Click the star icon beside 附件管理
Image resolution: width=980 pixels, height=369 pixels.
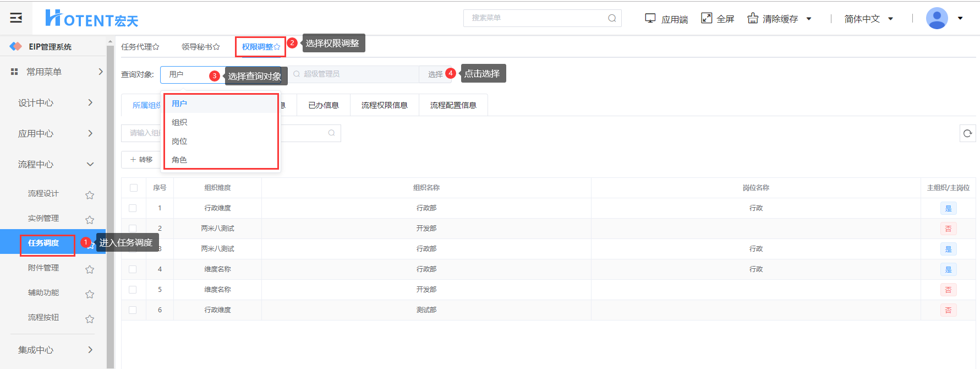point(90,269)
